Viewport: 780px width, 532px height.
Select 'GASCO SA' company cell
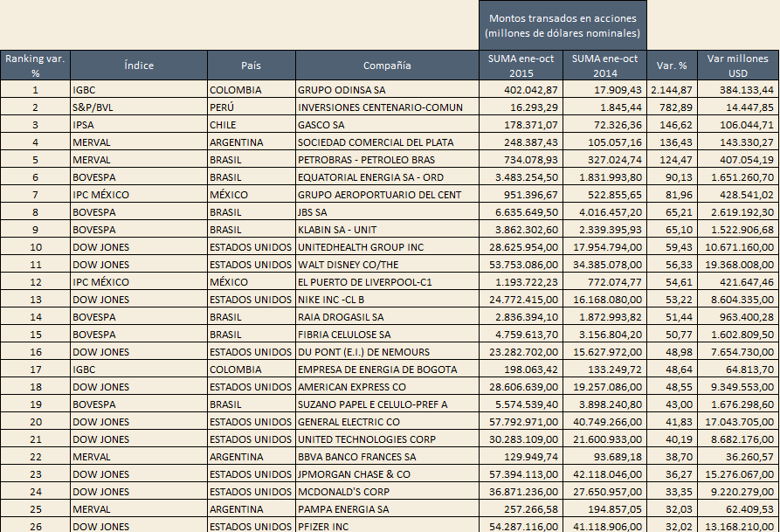(387, 124)
